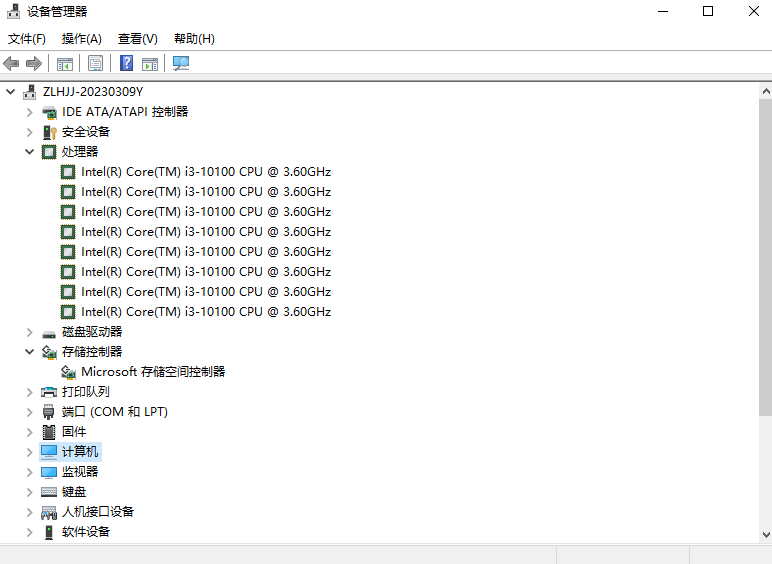
Task: Open the 帮助(H) menu
Action: point(194,39)
